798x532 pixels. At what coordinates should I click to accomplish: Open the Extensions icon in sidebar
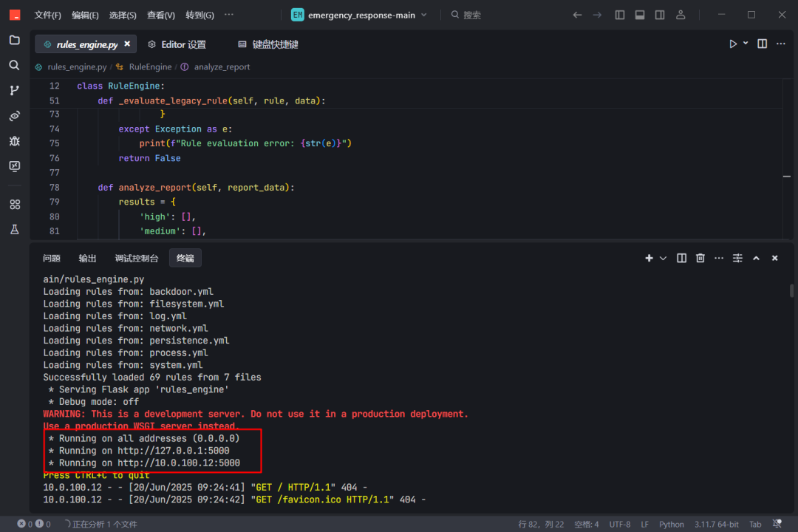(x=15, y=205)
